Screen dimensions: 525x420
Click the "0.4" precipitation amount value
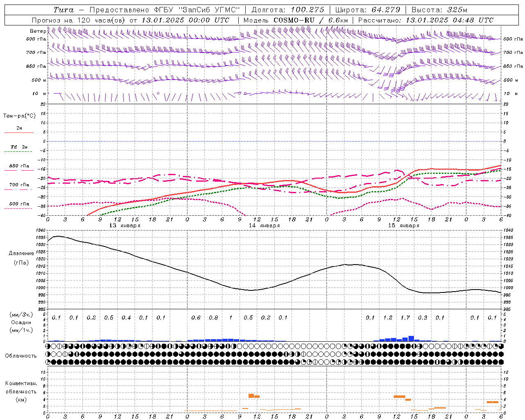coord(126,317)
